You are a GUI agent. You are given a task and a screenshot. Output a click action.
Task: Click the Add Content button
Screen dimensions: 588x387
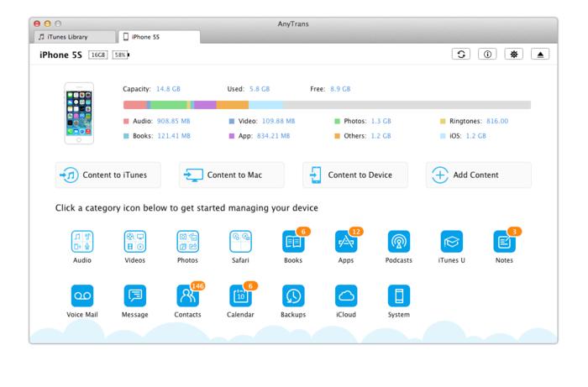[x=479, y=175]
